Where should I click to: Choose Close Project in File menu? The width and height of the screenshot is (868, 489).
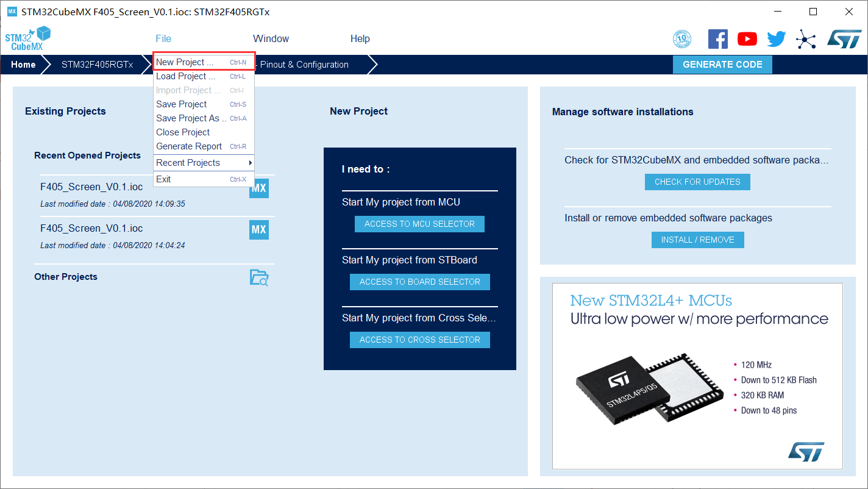[204, 132]
